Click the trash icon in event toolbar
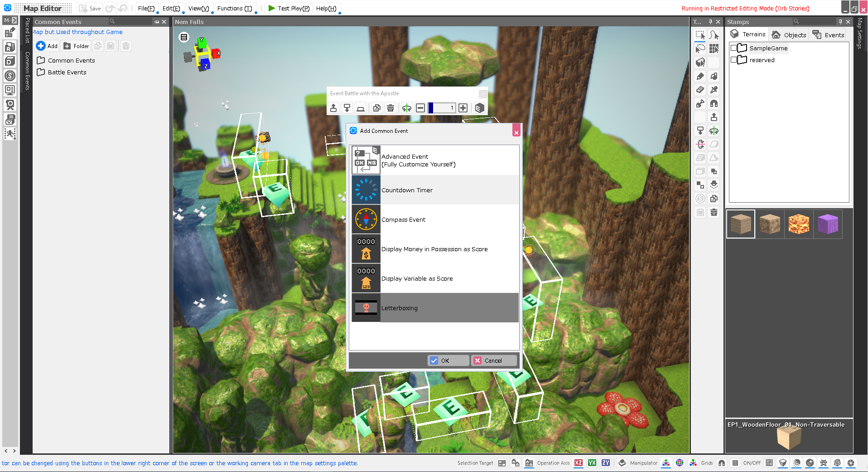 tap(390, 108)
